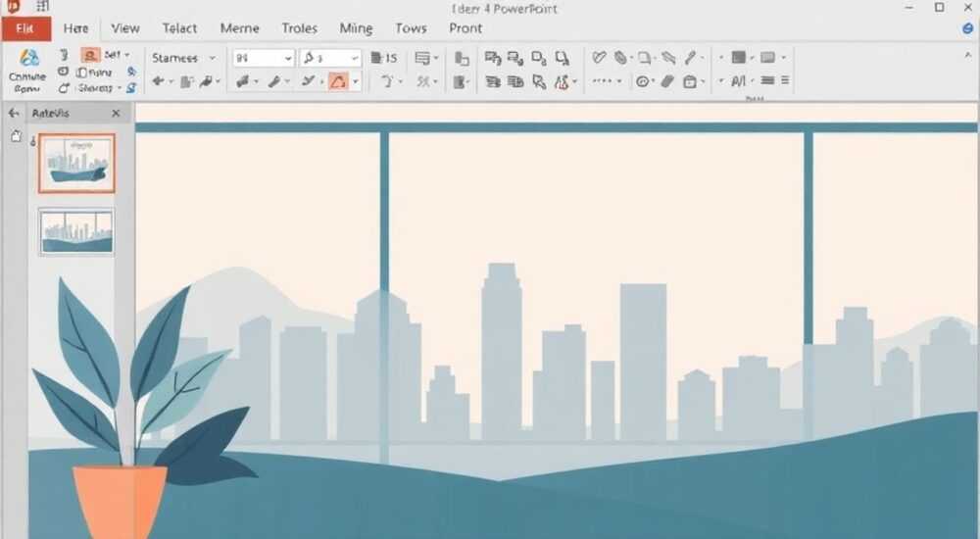Image resolution: width=980 pixels, height=539 pixels.
Task: Click the thin horizontal lines icon
Action: tap(785, 80)
